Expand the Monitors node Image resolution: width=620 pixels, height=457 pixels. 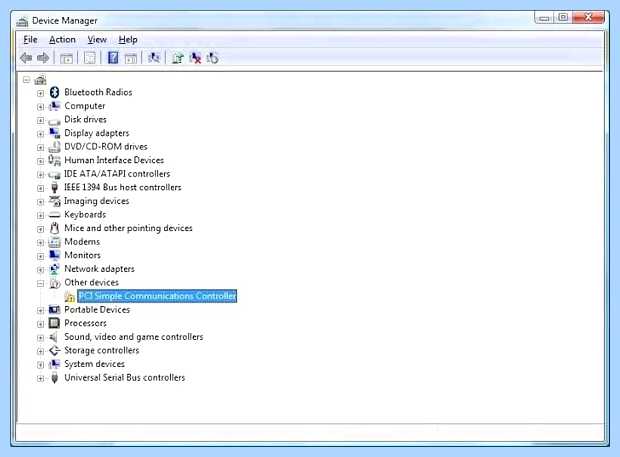click(40, 256)
